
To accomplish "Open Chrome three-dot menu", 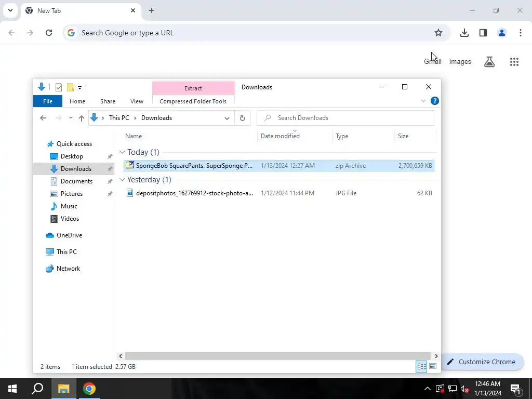I will (x=520, y=33).
